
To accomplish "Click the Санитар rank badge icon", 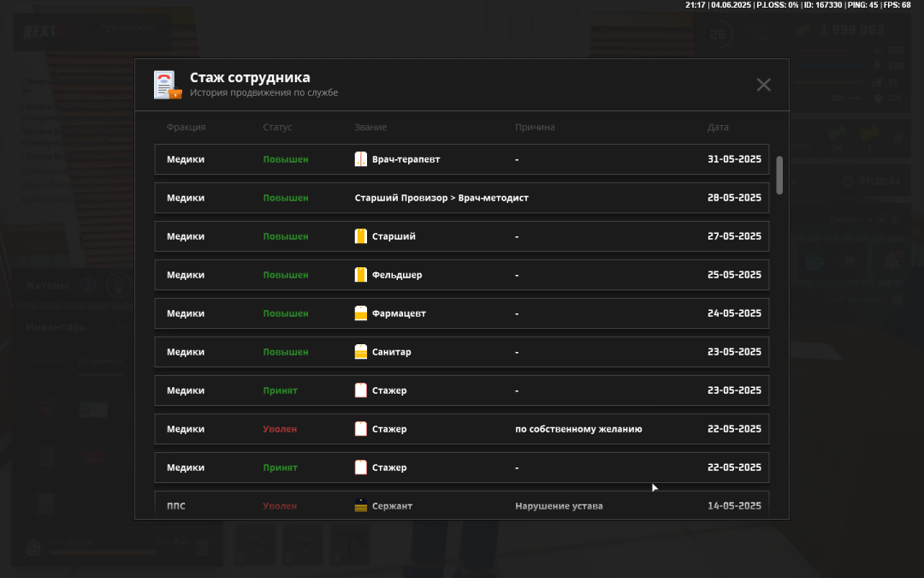I will pyautogui.click(x=361, y=352).
